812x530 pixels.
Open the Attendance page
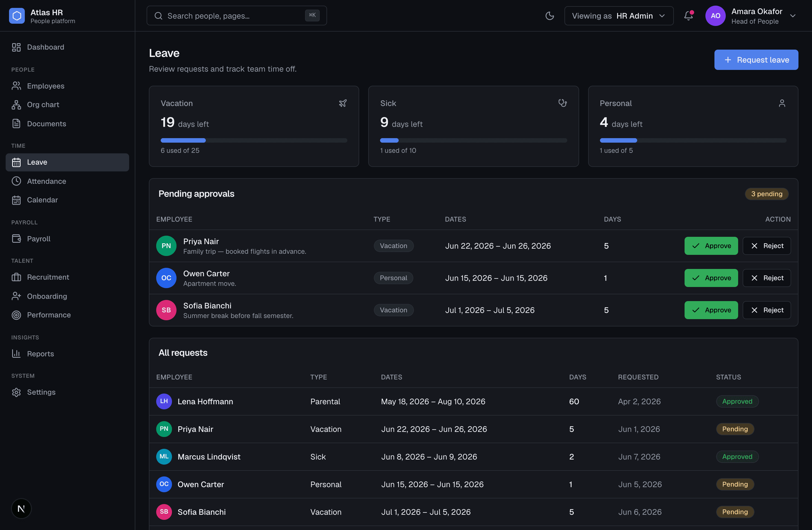(x=67, y=181)
